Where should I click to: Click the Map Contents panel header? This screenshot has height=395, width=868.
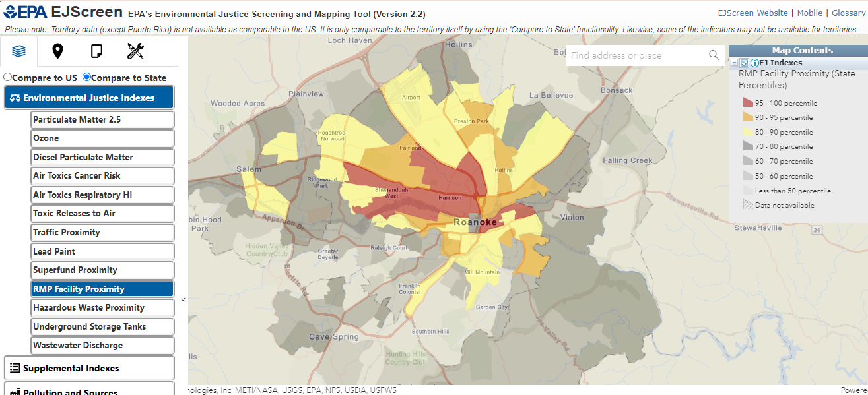[798, 50]
